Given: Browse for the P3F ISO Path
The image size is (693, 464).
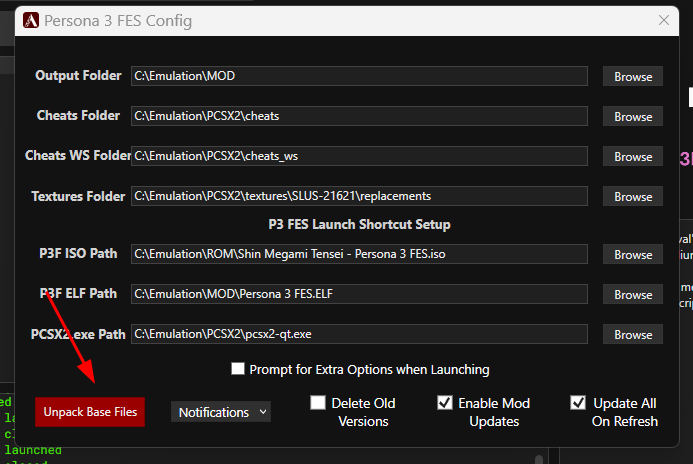Looking at the screenshot, I should pyautogui.click(x=633, y=255).
